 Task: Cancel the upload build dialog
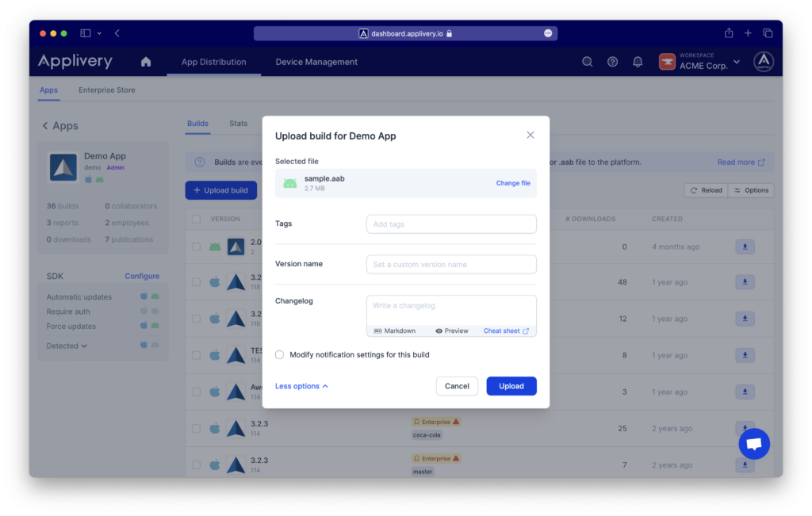(457, 386)
